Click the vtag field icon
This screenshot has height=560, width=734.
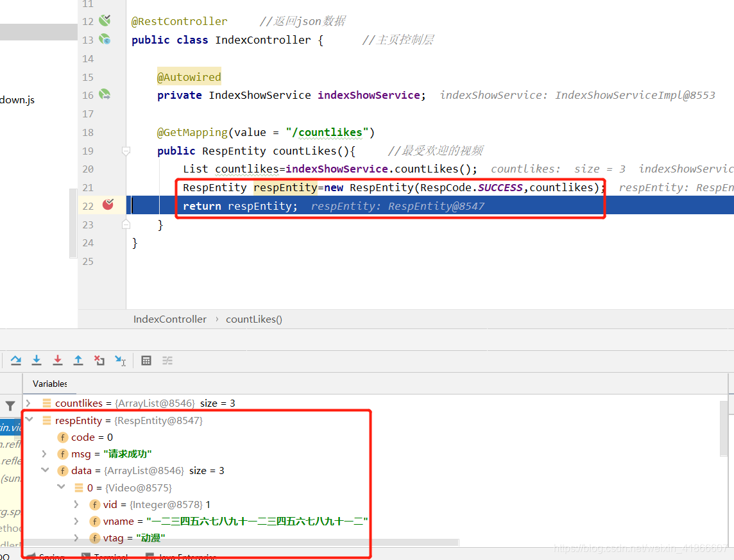[x=95, y=538]
